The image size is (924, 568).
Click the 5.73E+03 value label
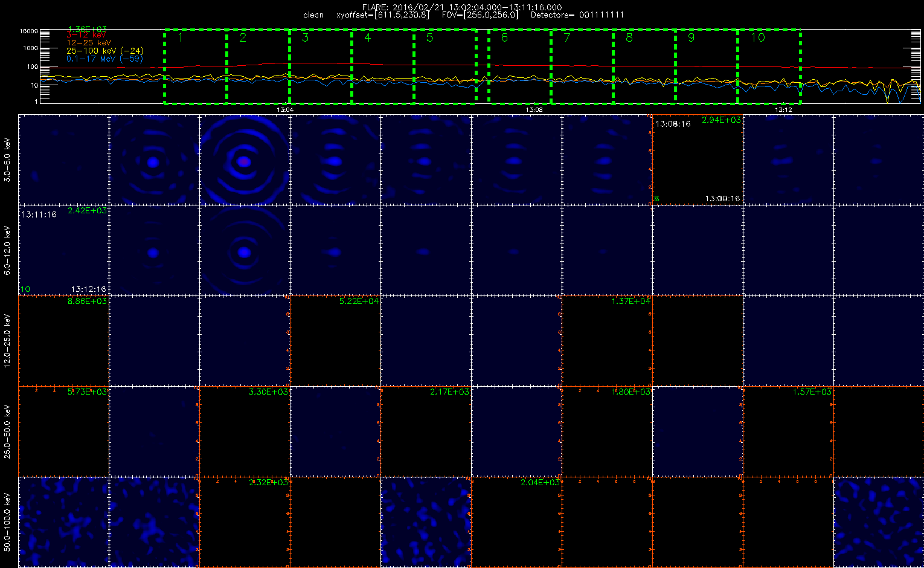point(88,392)
